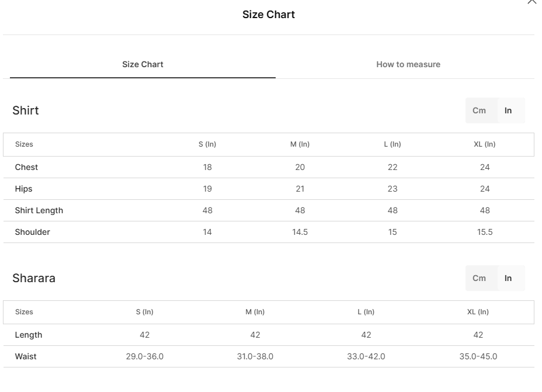The width and height of the screenshot is (542, 392).
Task: Switch to the How to measure tab
Action: [408, 64]
